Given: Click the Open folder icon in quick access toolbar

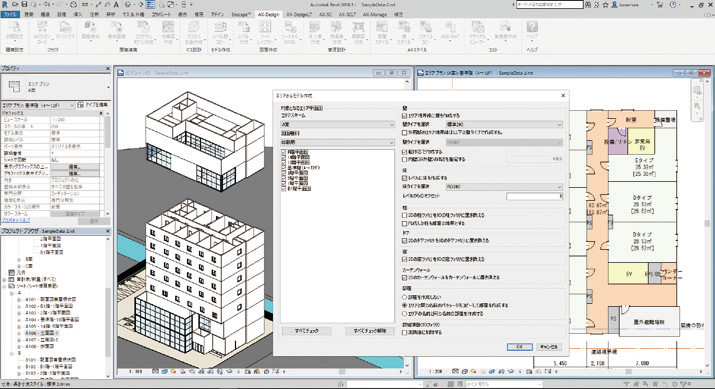Looking at the screenshot, I should (16, 5).
